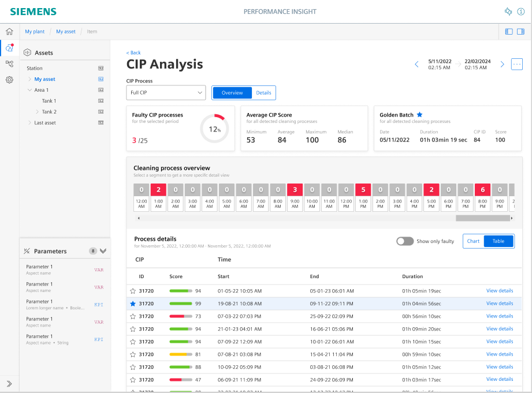Screen dimensions: 532x393
Task: Click the hierarchy structure sidebar icon
Action: coord(9,63)
